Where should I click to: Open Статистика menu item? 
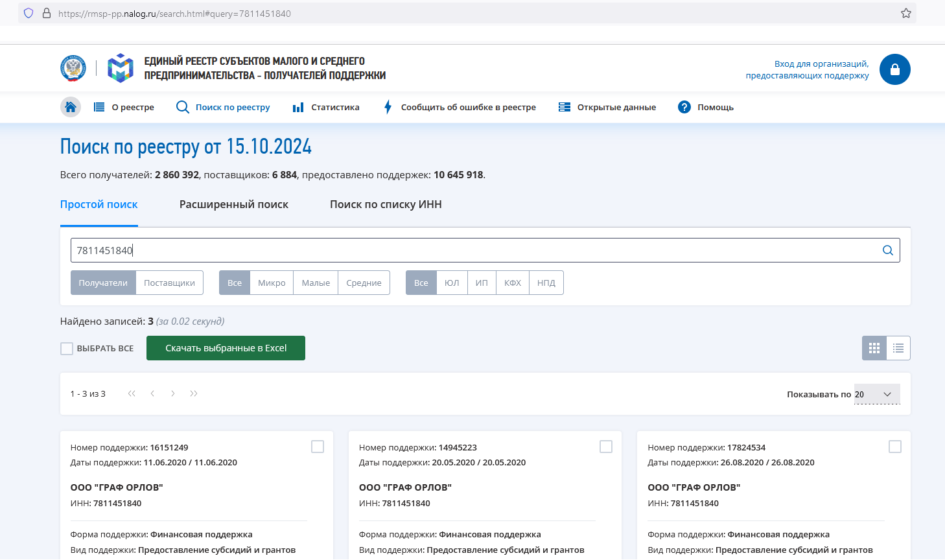[326, 107]
